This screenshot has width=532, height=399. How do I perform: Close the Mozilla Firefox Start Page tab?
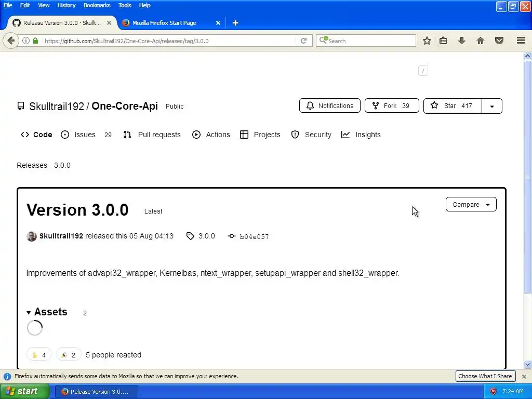(x=218, y=23)
